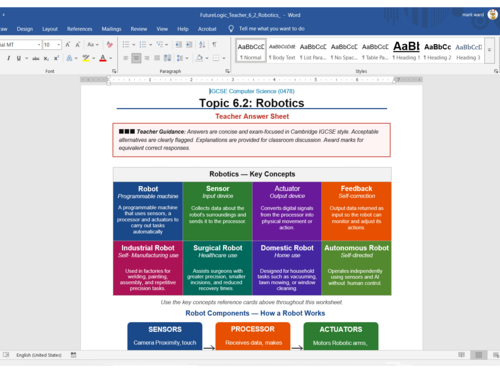
Task: Open font color dropdown arrow
Action: click(111, 58)
